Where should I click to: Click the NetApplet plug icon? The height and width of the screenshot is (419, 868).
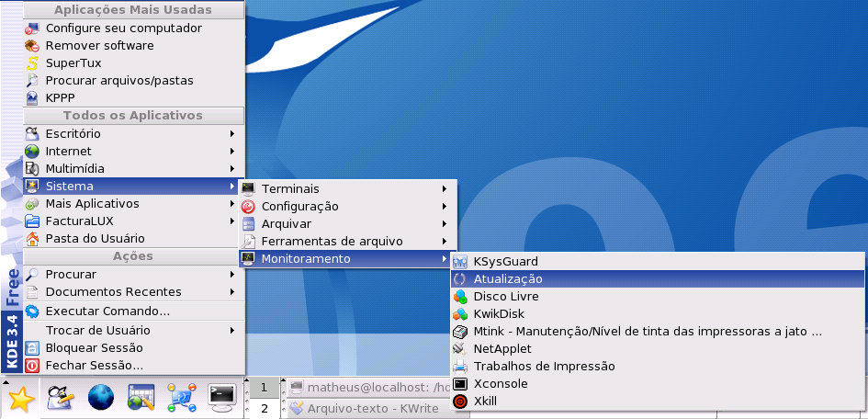tap(460, 348)
